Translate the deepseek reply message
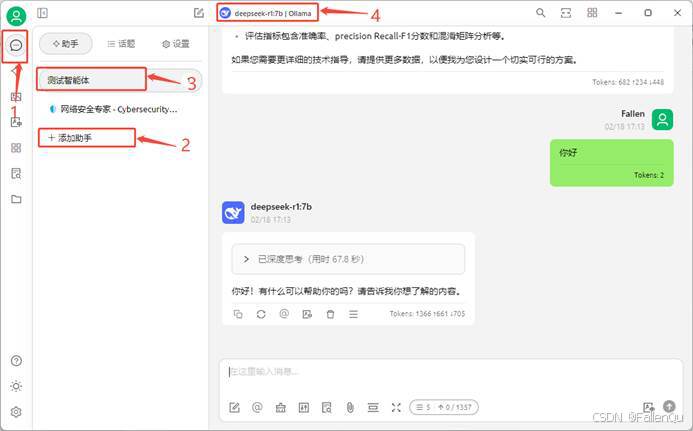The height and width of the screenshot is (431, 693). tap(307, 314)
